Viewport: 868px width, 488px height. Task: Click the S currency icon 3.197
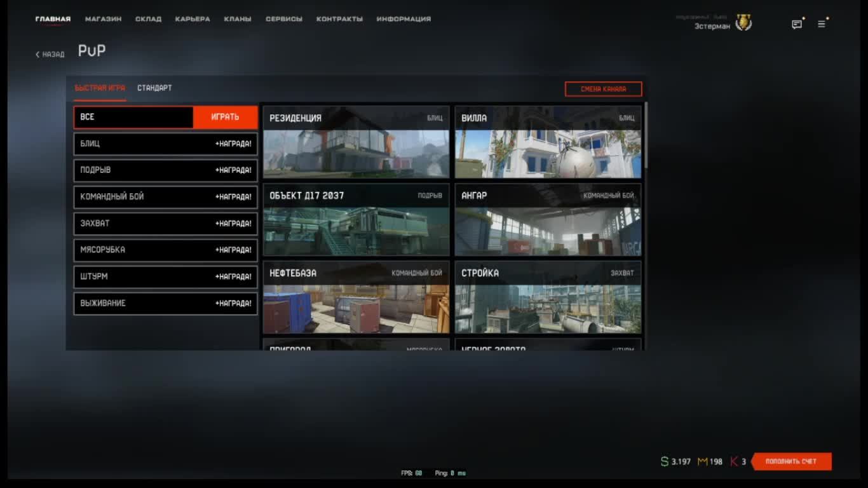click(665, 461)
